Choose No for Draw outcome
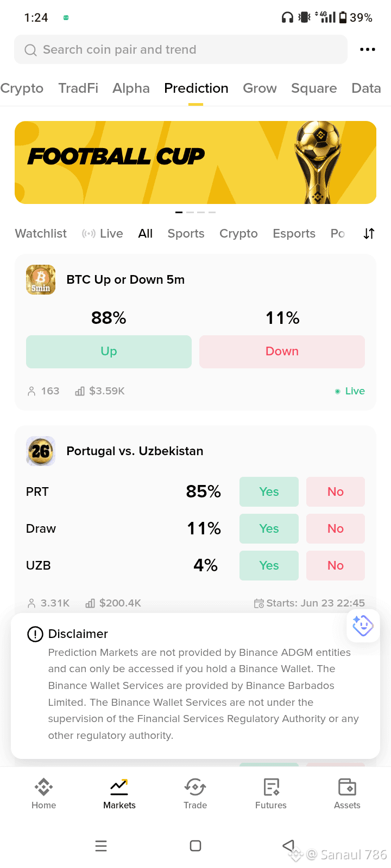This screenshot has width=391, height=868. click(x=336, y=528)
